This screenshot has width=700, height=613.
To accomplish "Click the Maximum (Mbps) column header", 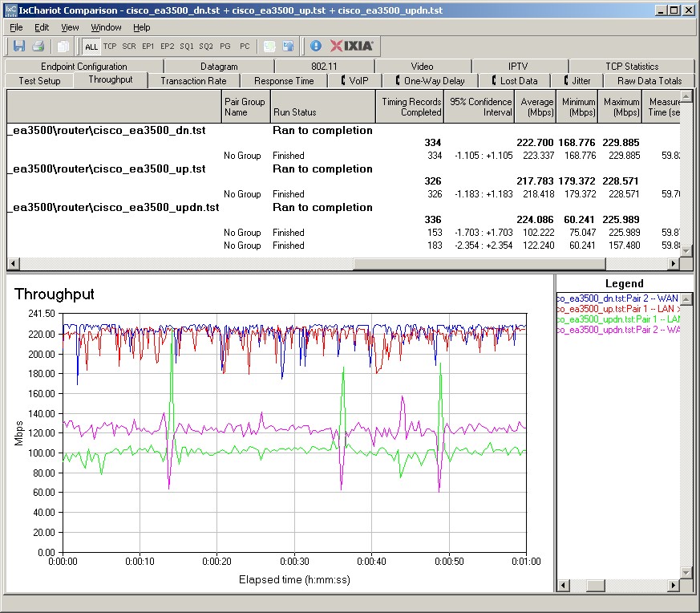I will pyautogui.click(x=620, y=107).
